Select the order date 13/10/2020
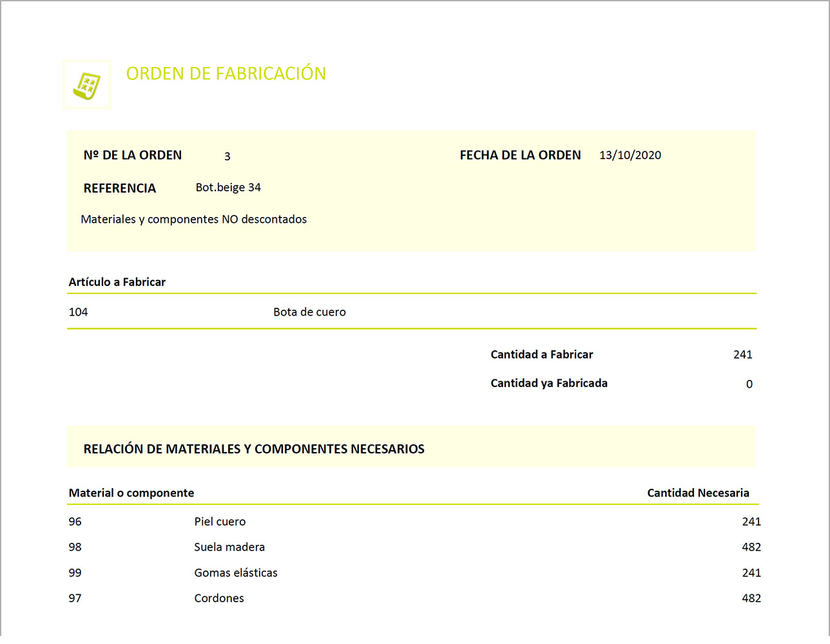 (x=630, y=155)
